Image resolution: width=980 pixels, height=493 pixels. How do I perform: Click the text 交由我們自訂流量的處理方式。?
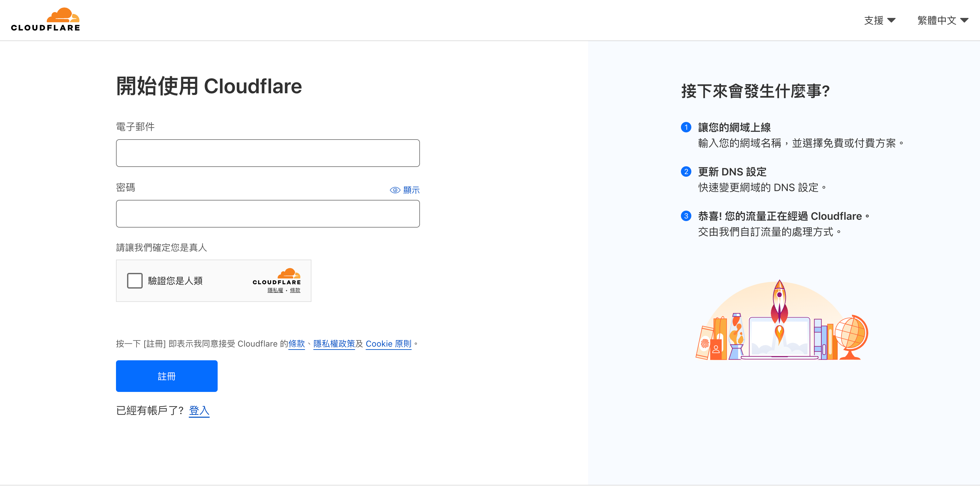click(769, 232)
